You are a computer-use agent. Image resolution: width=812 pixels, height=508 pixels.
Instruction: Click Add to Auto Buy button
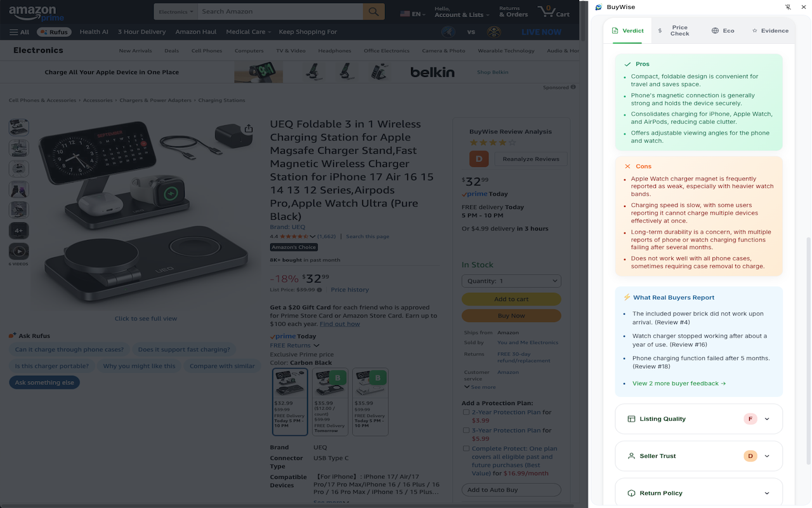[511, 490]
